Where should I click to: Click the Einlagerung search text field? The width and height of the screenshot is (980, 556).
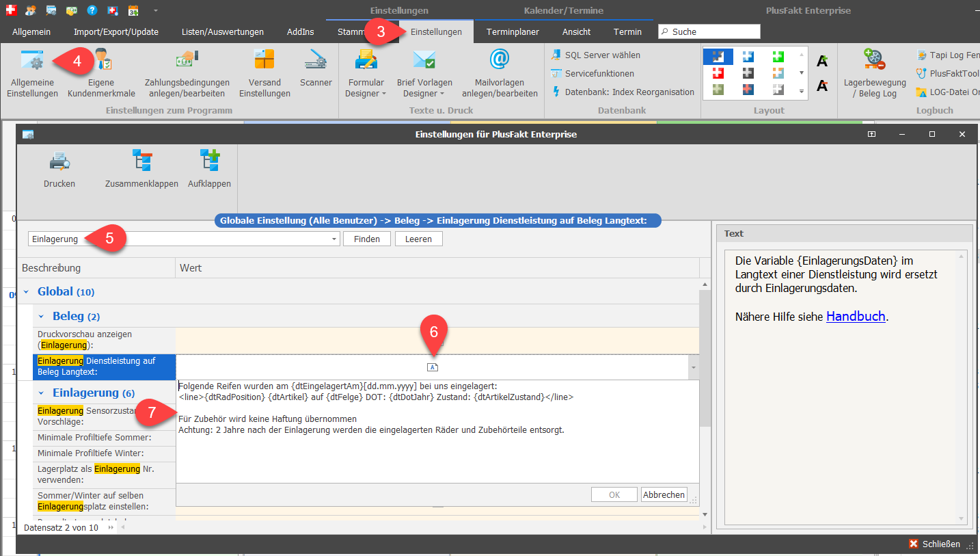(179, 239)
